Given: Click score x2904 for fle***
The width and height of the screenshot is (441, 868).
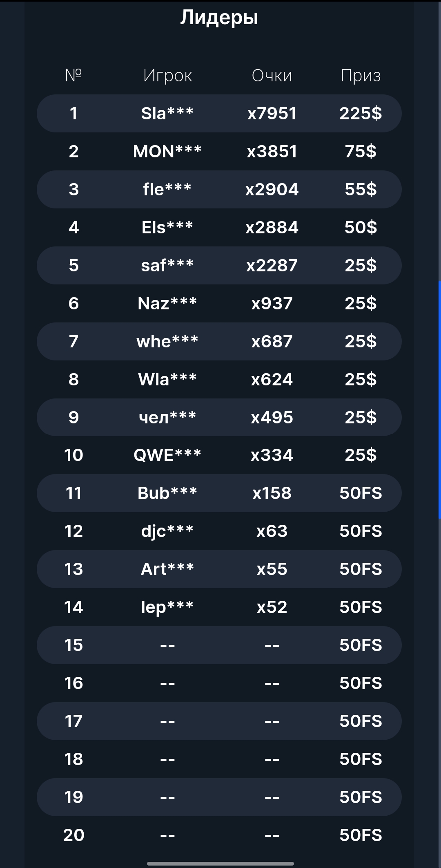Looking at the screenshot, I should (x=272, y=190).
